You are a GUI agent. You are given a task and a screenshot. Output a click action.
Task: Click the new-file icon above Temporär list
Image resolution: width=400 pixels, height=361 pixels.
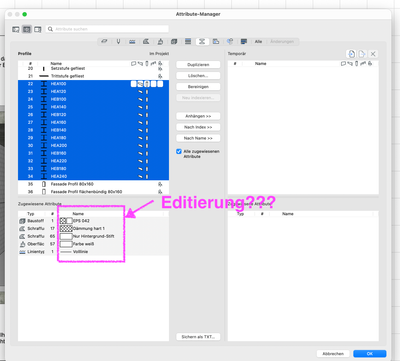click(x=362, y=54)
